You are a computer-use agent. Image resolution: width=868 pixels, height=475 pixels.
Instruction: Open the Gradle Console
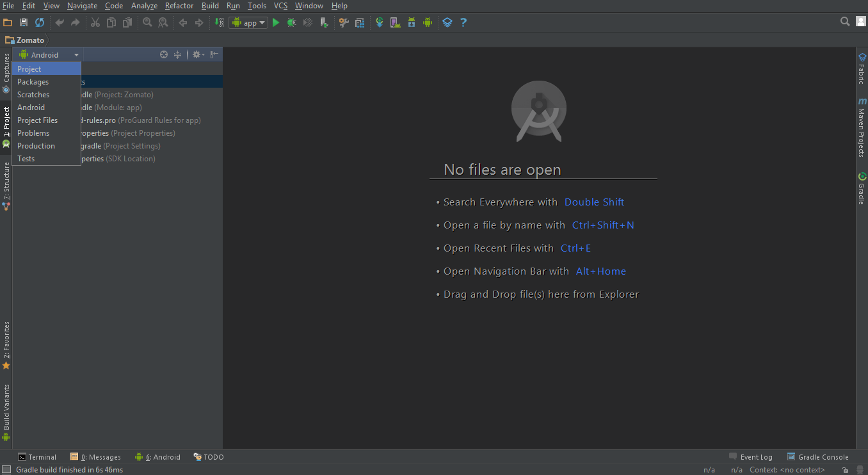(818, 457)
